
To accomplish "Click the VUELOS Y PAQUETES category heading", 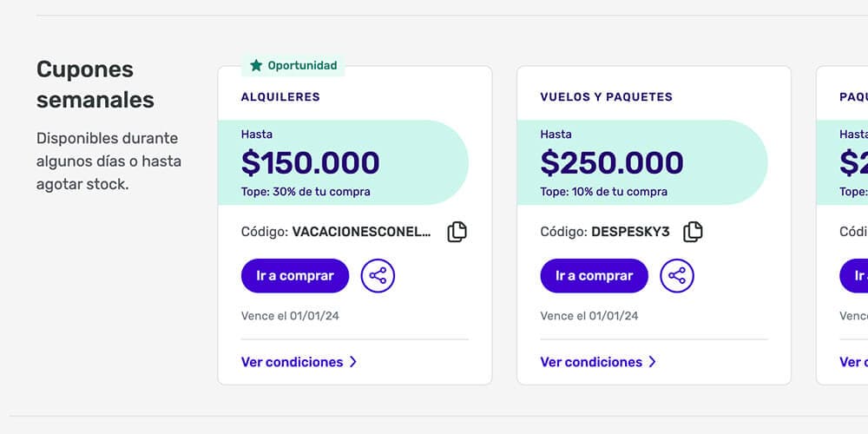I will [606, 97].
